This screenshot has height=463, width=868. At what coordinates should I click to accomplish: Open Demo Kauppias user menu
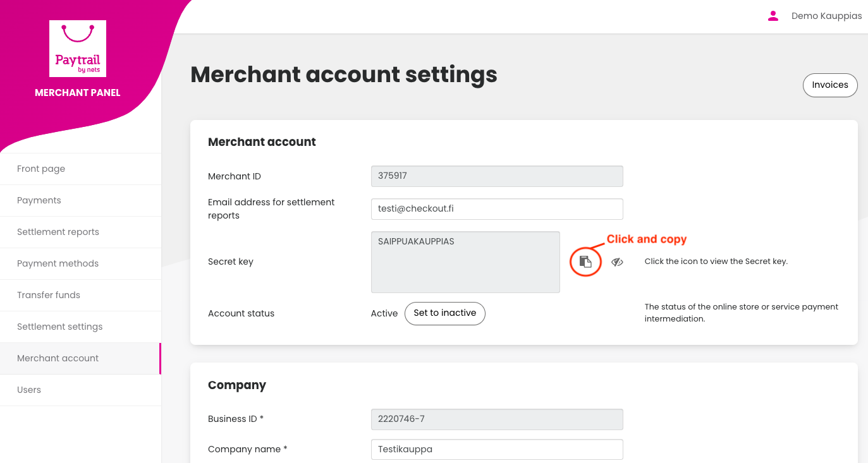click(826, 16)
